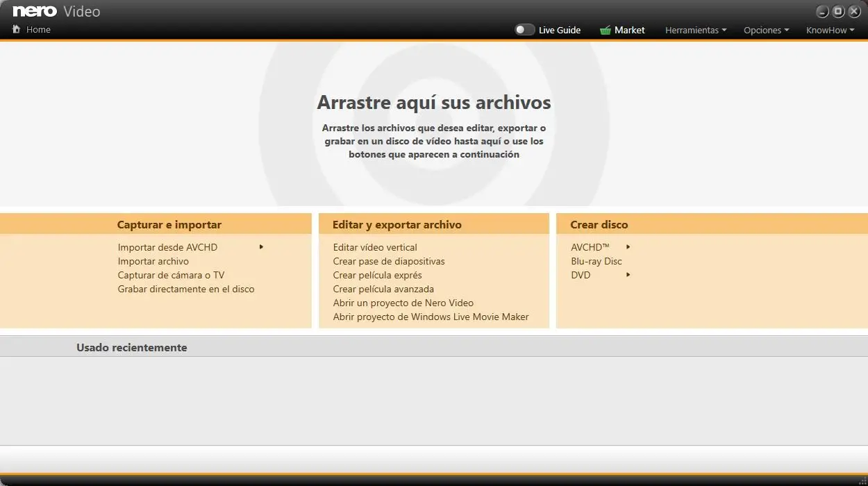Open the Herramientas dropdown menu
The height and width of the screenshot is (486, 868).
tap(695, 30)
